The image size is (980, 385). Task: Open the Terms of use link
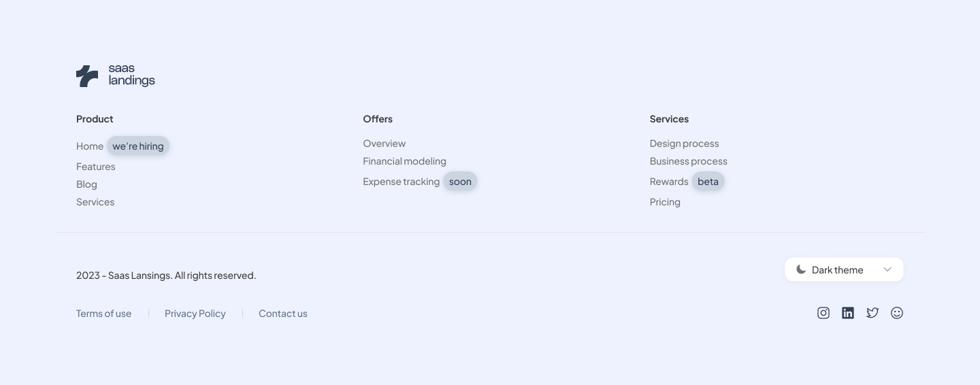(103, 314)
